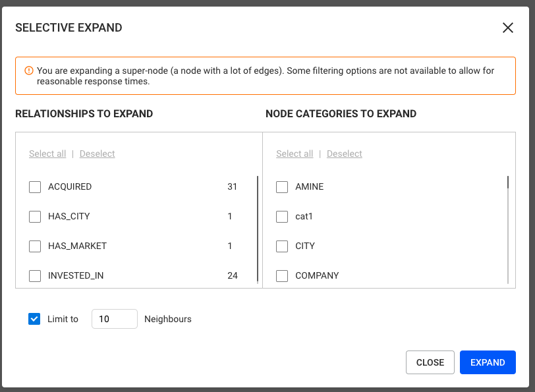Enable the CITY node category checkbox

[282, 246]
